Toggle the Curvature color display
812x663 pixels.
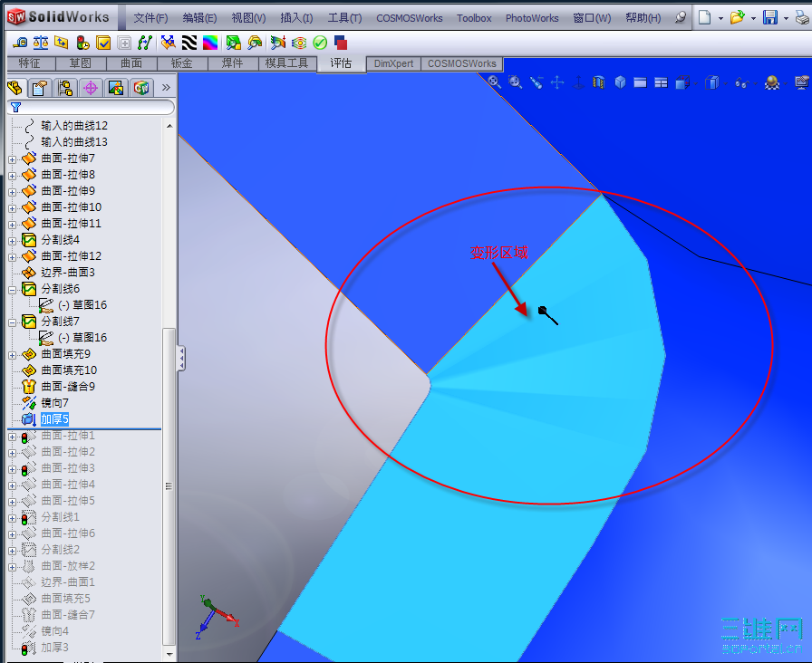(210, 43)
